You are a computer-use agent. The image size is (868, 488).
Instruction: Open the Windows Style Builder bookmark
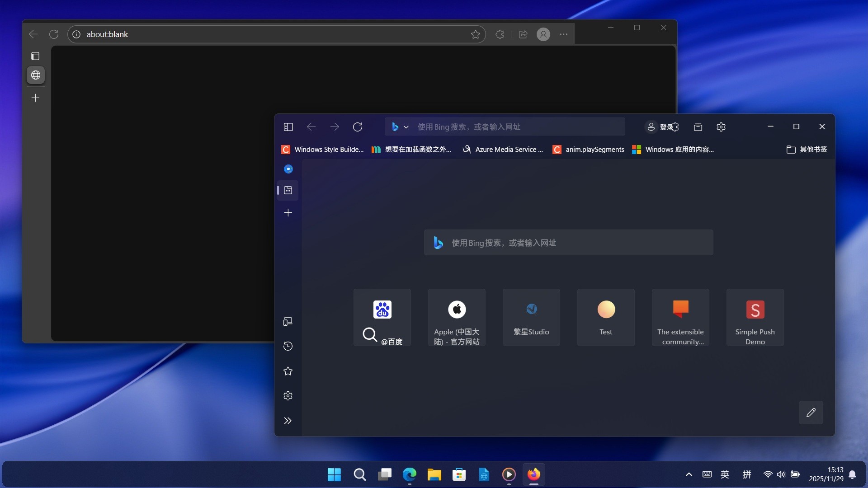(323, 150)
